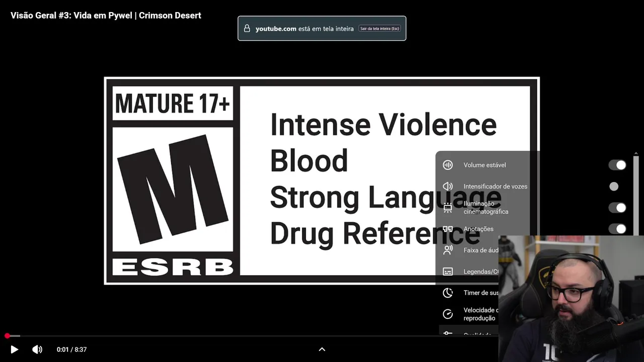The height and width of the screenshot is (362, 644).
Task: Exit full screen via the Esc hint button
Action: (x=379, y=29)
